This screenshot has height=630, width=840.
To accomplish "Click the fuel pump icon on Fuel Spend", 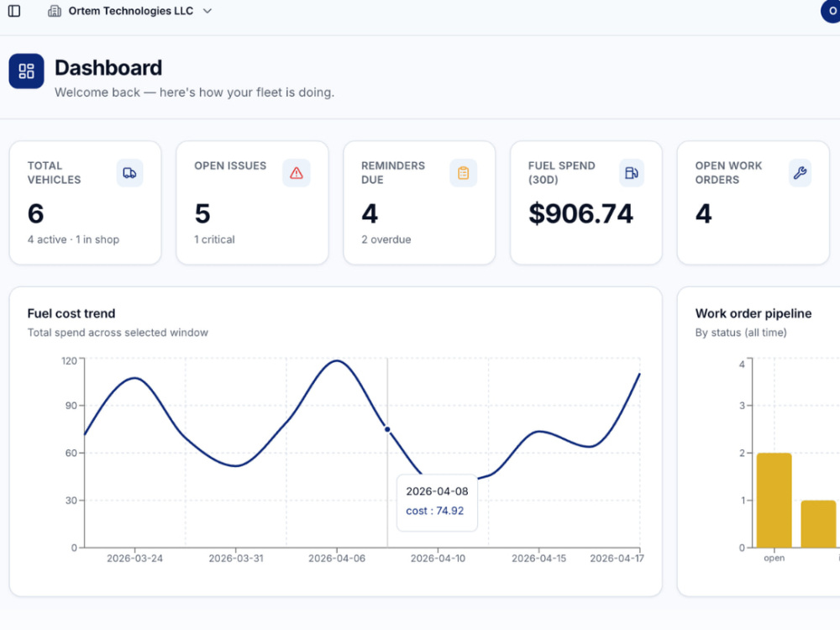I will pos(632,173).
